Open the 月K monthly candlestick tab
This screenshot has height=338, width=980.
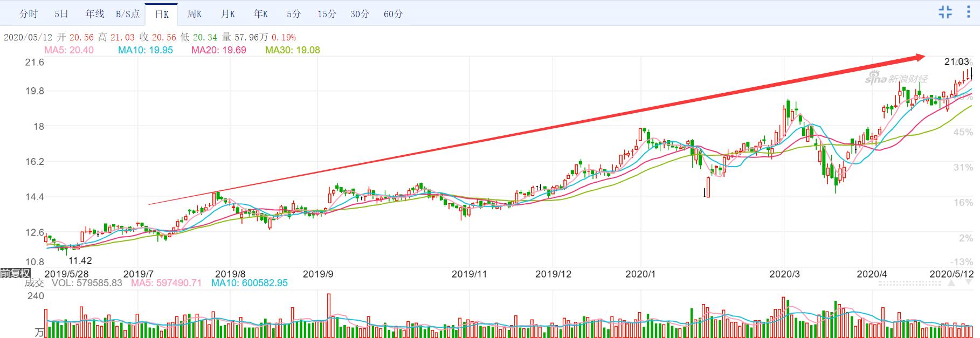point(228,14)
